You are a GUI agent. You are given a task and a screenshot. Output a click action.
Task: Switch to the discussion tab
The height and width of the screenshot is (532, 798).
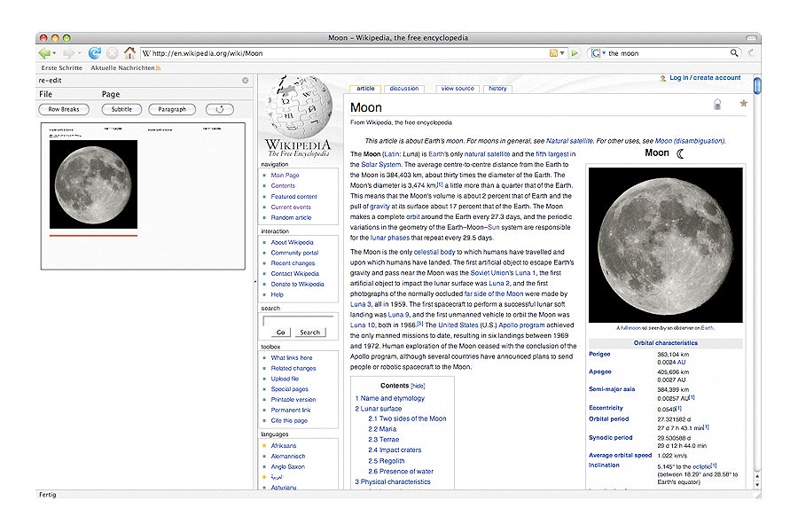pyautogui.click(x=403, y=89)
